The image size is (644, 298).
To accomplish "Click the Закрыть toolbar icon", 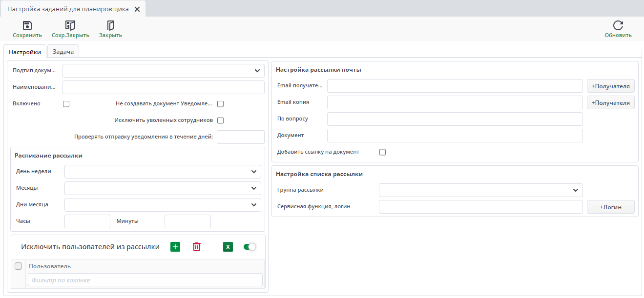I will [x=110, y=26].
